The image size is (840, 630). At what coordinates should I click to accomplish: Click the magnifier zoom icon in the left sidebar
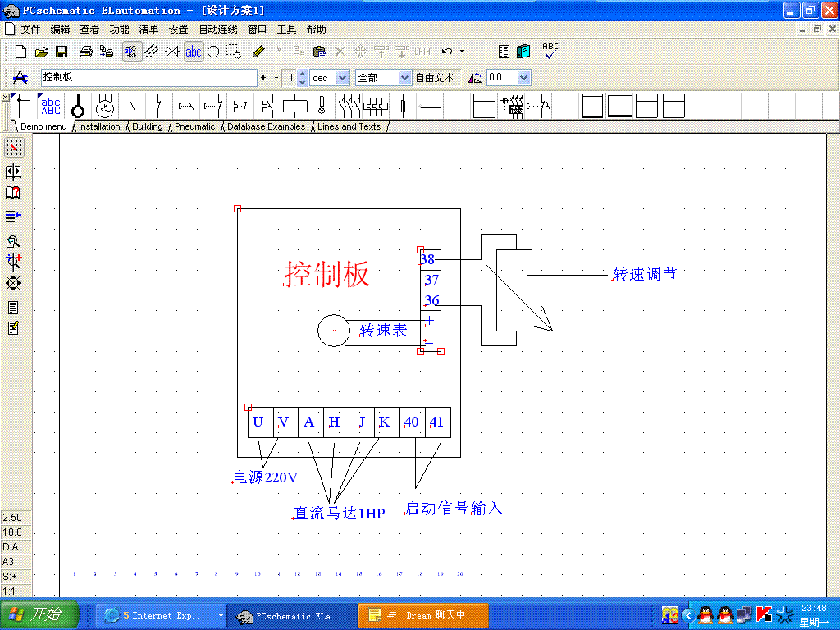click(13, 242)
